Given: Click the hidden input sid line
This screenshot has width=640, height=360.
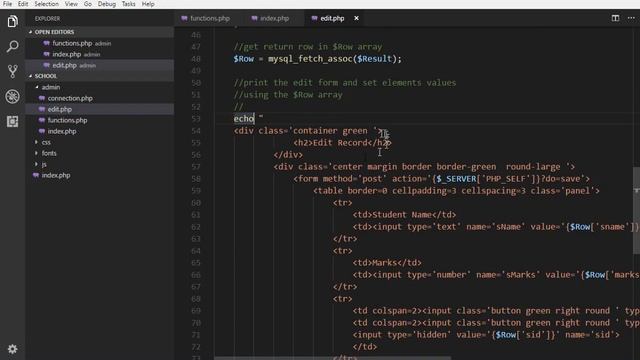Looking at the screenshot, I should point(486,335).
